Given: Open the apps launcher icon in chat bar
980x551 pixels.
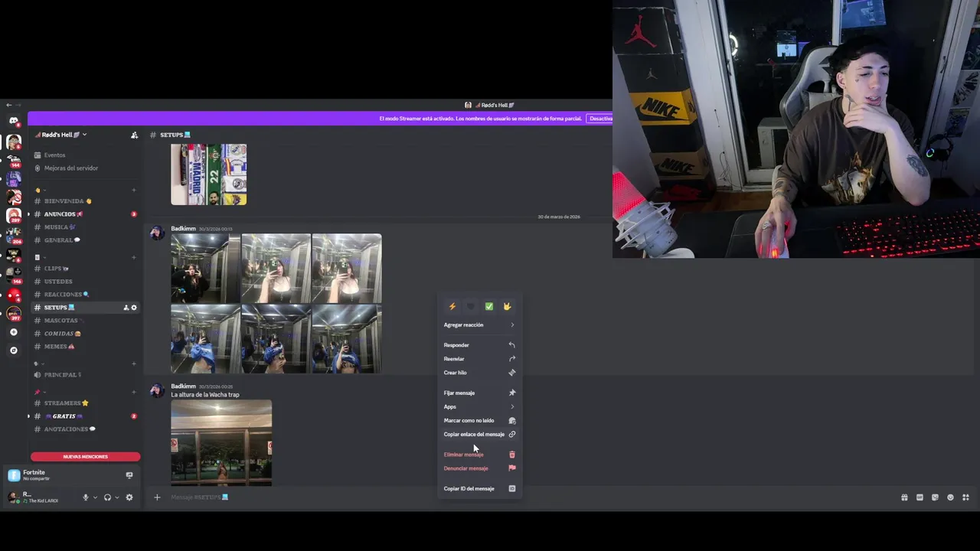Looking at the screenshot, I should pyautogui.click(x=965, y=497).
